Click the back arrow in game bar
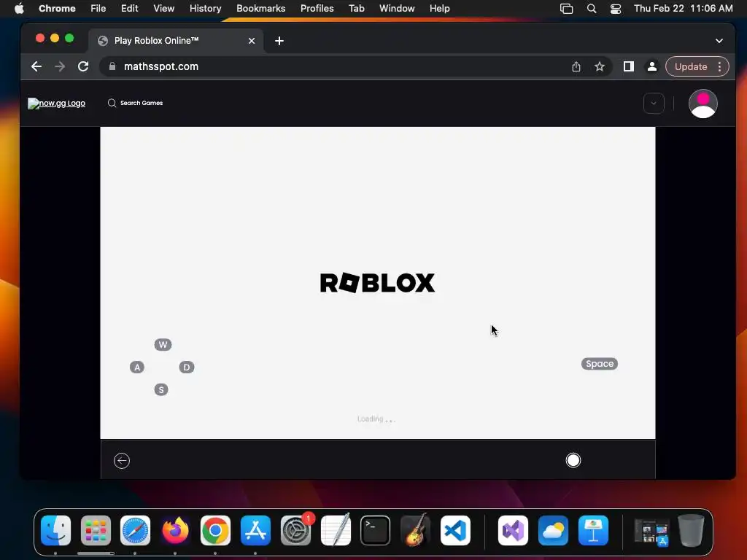 pyautogui.click(x=122, y=461)
